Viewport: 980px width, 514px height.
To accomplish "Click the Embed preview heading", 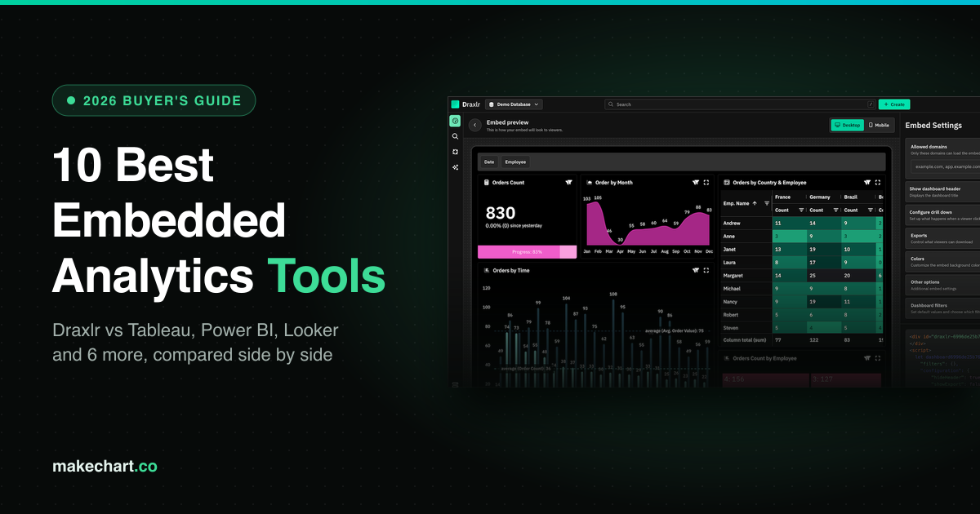I will (x=508, y=122).
